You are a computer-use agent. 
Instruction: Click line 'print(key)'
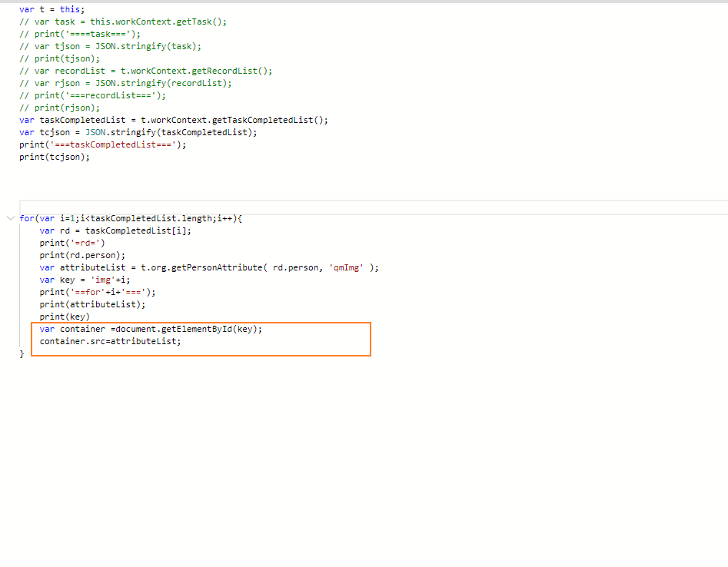coord(65,317)
